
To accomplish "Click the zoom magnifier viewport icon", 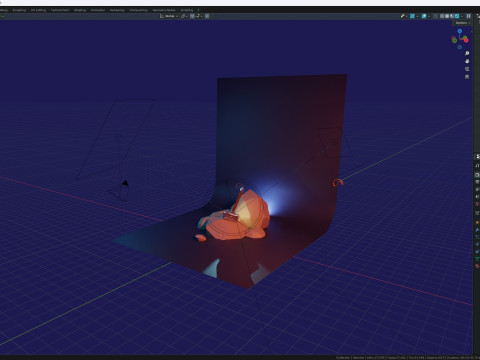I will point(467,53).
